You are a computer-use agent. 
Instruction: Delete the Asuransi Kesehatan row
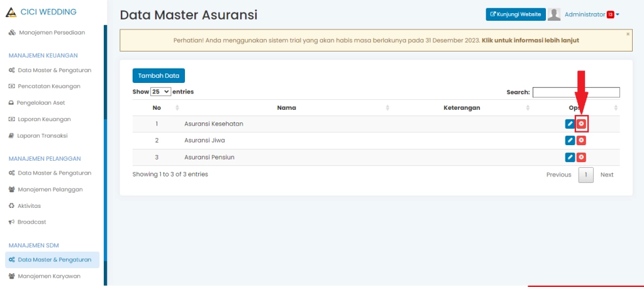(581, 124)
